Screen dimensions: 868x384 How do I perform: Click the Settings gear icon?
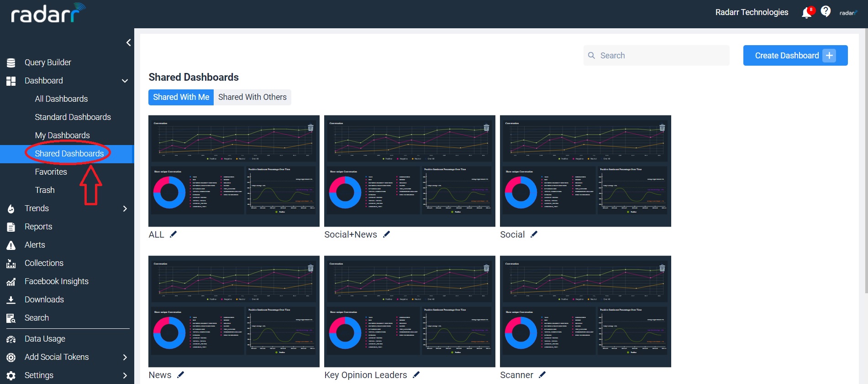click(x=11, y=376)
